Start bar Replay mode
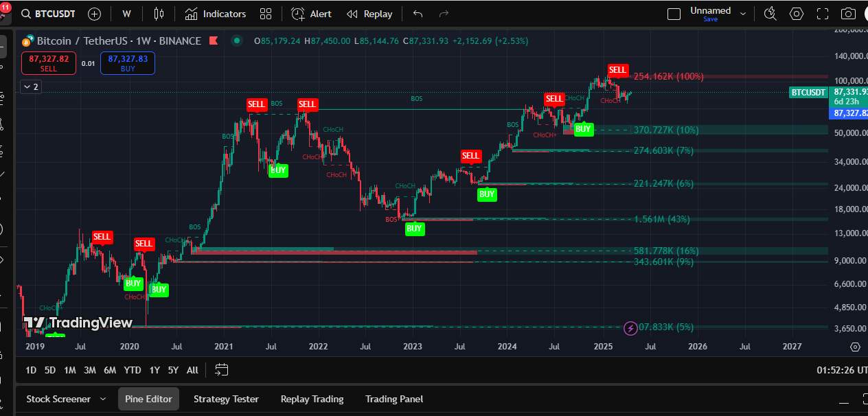868x416 pixels. coord(369,14)
